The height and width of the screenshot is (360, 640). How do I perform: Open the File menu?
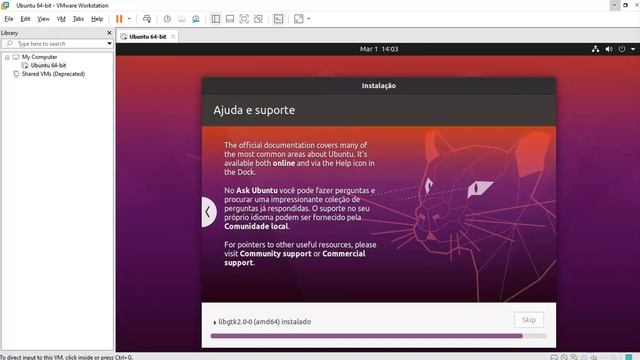click(9, 19)
